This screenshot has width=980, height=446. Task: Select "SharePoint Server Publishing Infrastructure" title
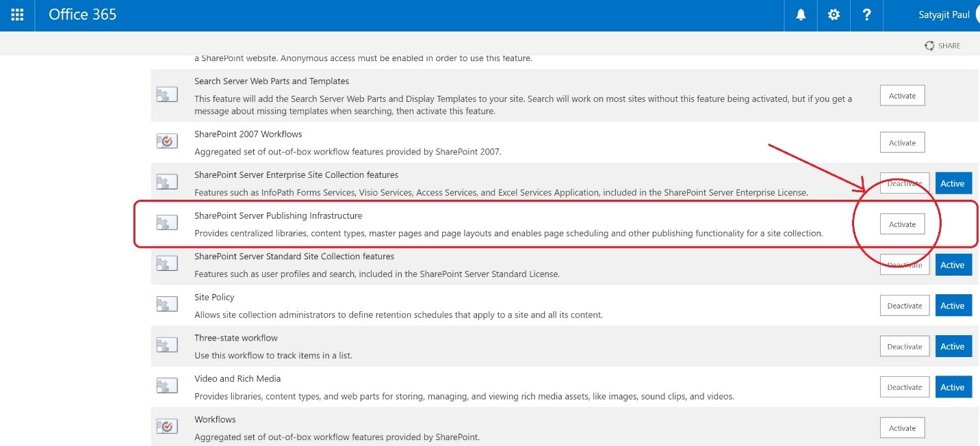point(279,215)
